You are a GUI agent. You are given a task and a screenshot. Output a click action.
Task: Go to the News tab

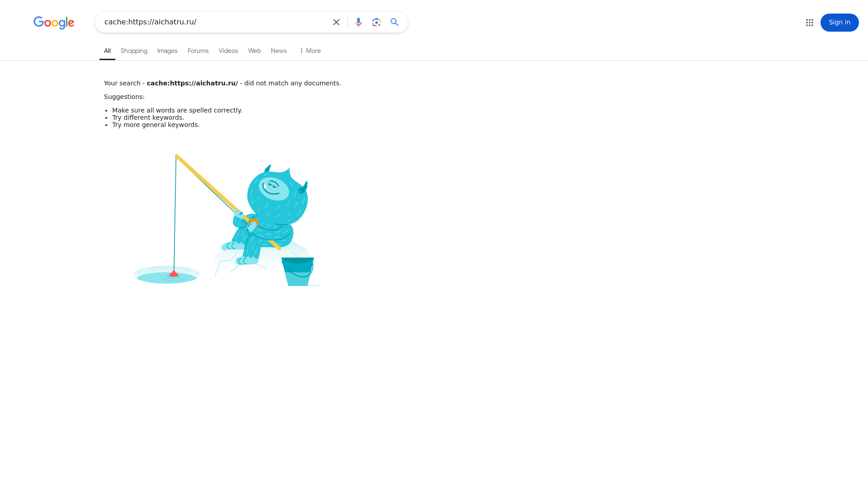click(x=279, y=51)
